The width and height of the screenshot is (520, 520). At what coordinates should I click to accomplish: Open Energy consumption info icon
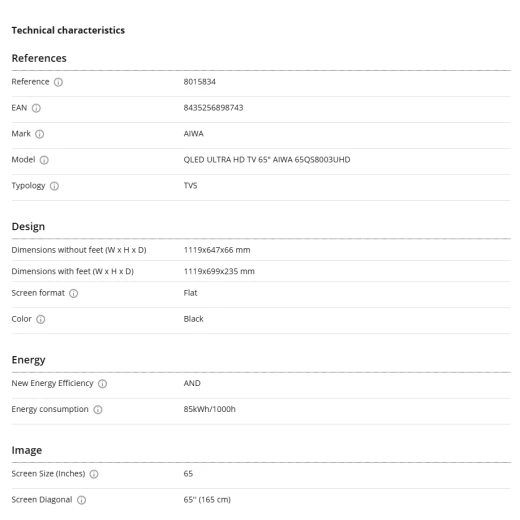pos(98,410)
